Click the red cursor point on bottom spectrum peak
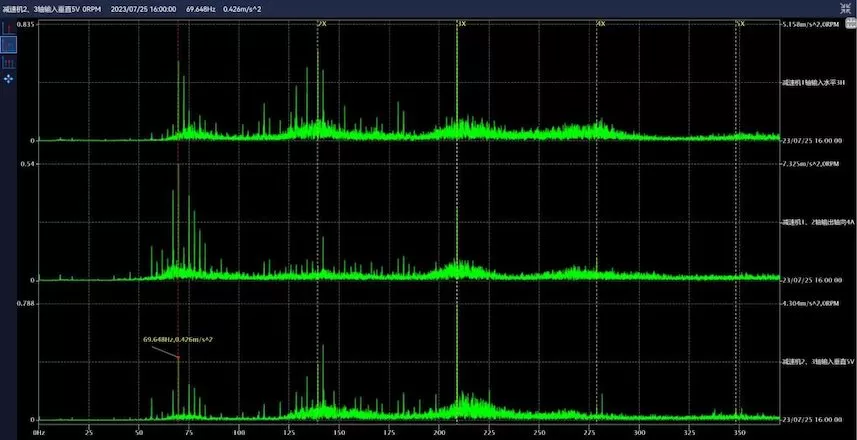857x440 pixels. [178, 357]
